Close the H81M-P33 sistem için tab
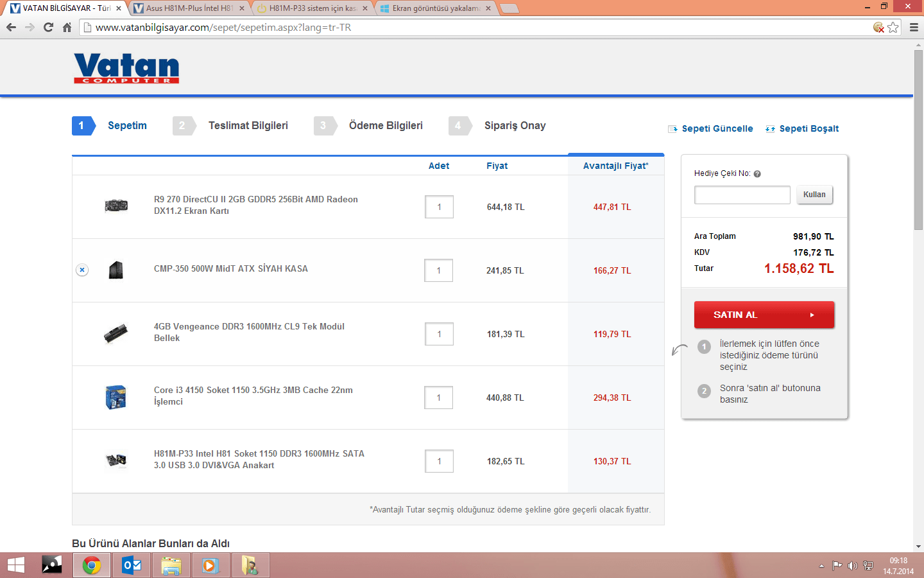Viewport: 924px width, 578px height. click(365, 8)
